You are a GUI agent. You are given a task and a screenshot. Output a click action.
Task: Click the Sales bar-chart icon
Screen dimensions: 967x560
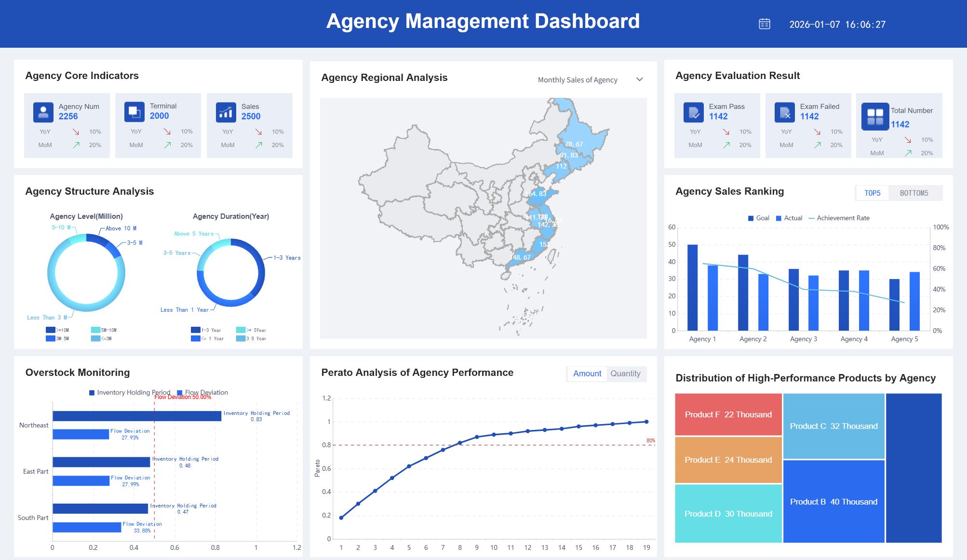(x=226, y=112)
